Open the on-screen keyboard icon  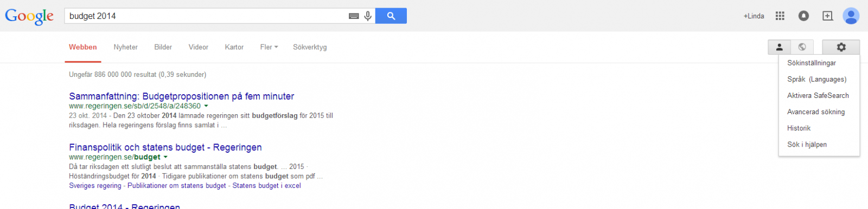pos(354,16)
